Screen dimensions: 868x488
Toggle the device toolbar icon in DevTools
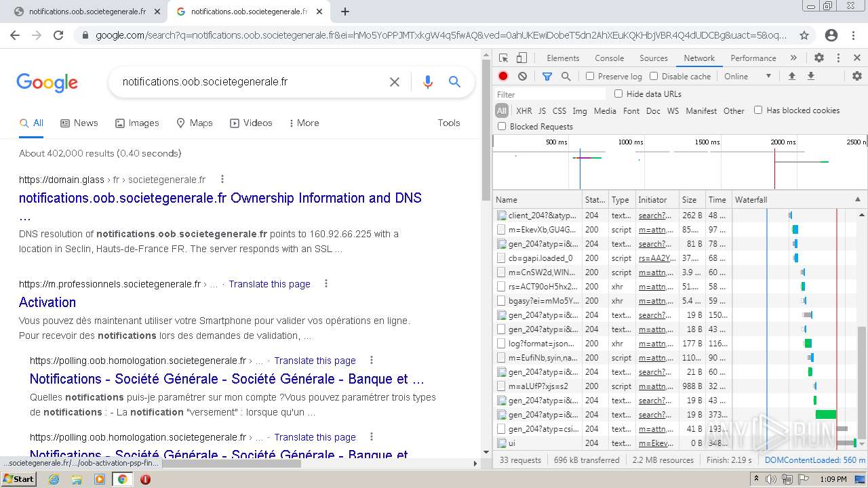point(521,58)
